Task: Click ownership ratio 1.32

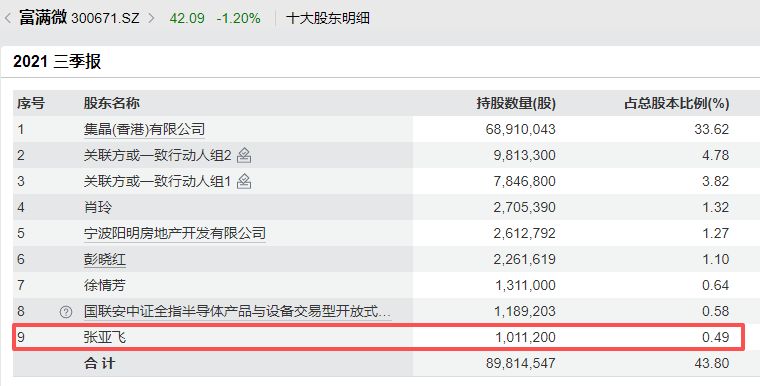Action: tap(715, 208)
